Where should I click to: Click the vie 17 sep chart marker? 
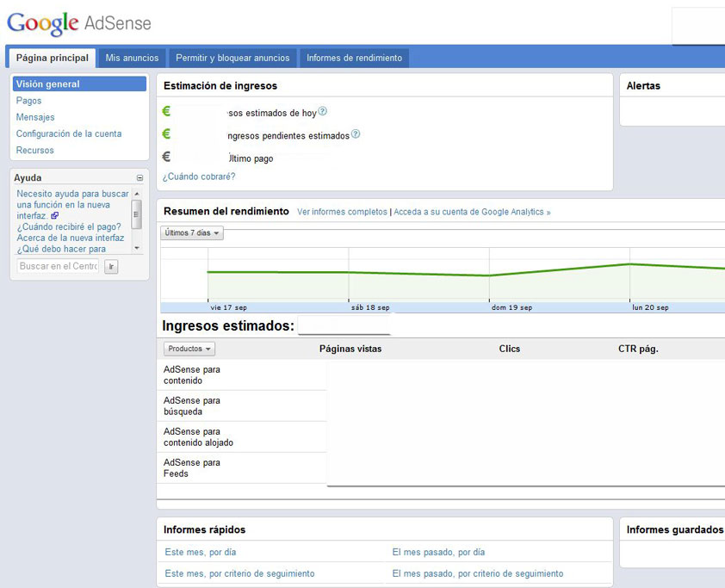(x=228, y=307)
